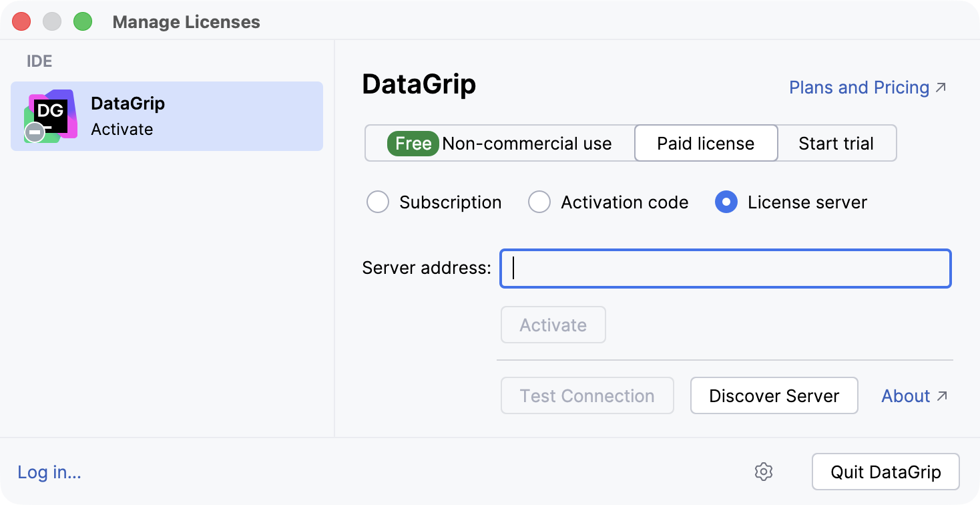Switch to Free Non-commercial use tab
Viewport: 980px width, 505px height.
tap(500, 144)
